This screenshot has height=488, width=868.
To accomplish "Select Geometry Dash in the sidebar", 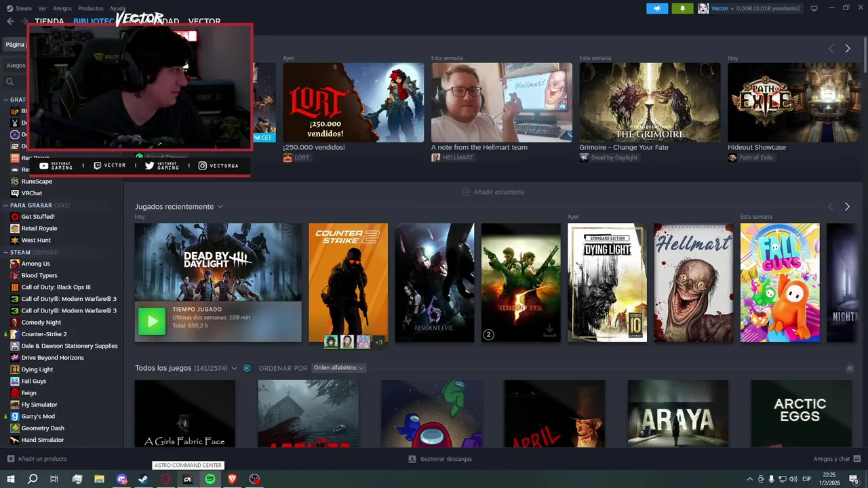I will click(43, 428).
